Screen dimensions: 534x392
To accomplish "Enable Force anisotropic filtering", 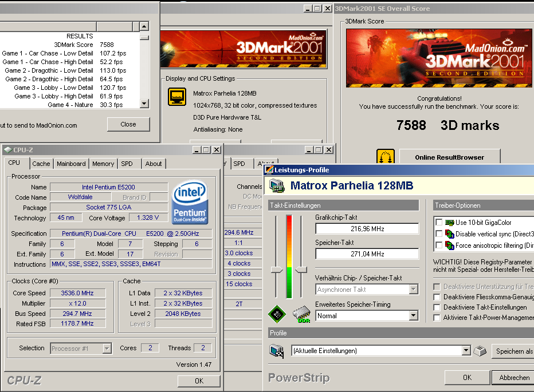I will 439,246.
